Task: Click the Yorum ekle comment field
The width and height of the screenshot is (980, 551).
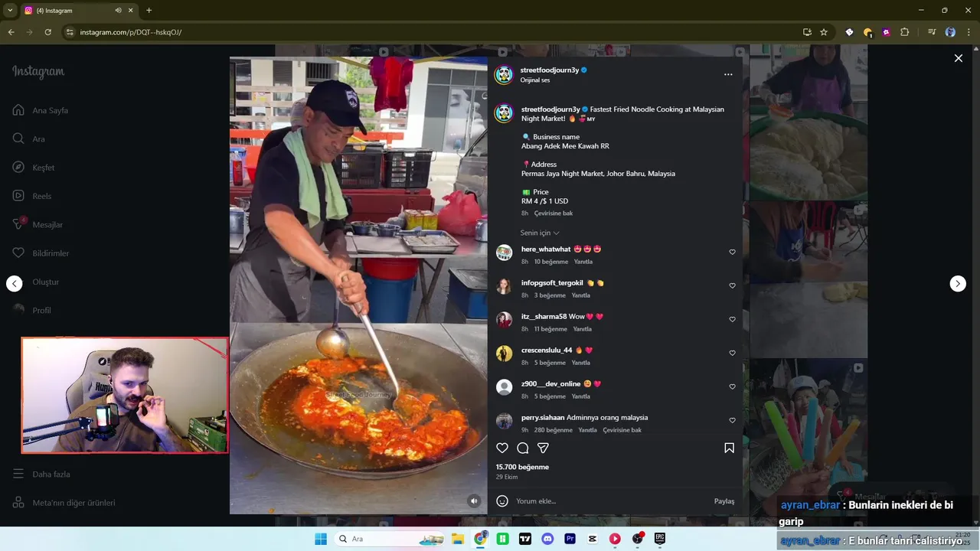Action: (x=610, y=501)
